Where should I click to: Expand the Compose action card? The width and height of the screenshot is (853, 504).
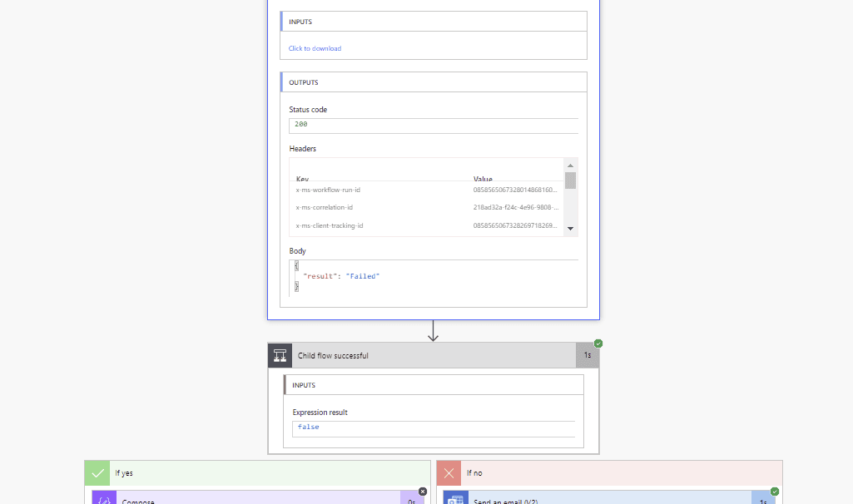point(258,497)
